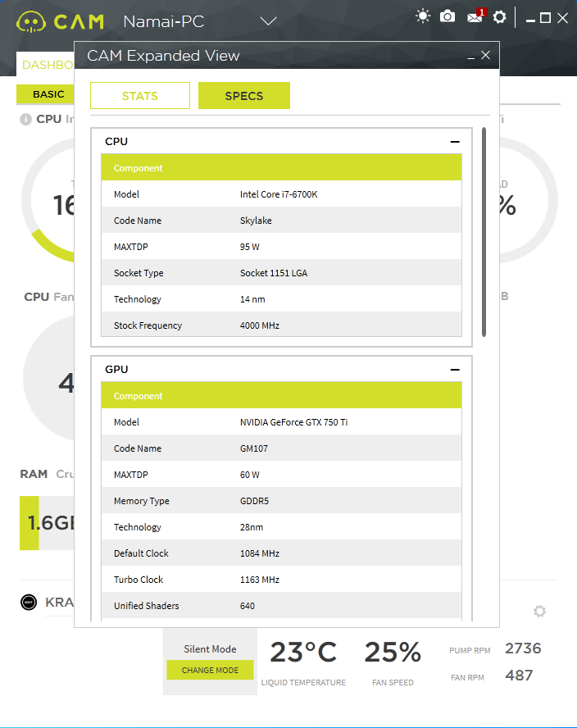
Task: Open the DASHBOARD tab in main window
Action: coord(47,65)
